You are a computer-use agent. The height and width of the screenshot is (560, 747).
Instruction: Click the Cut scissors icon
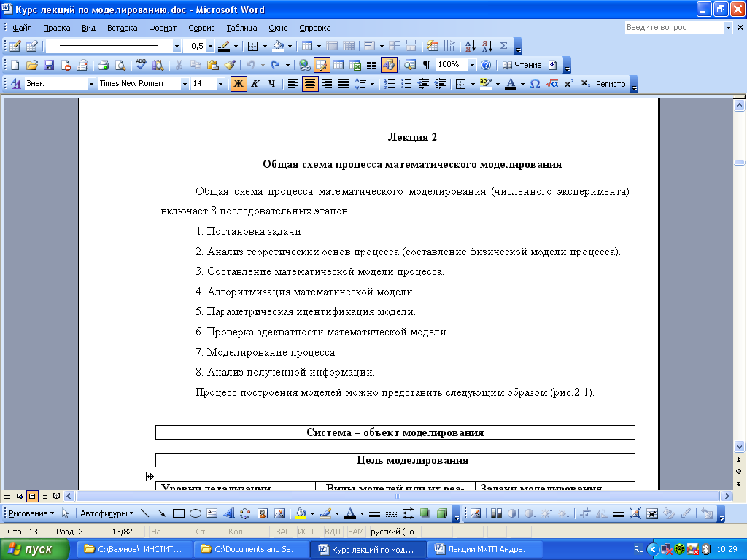(179, 65)
